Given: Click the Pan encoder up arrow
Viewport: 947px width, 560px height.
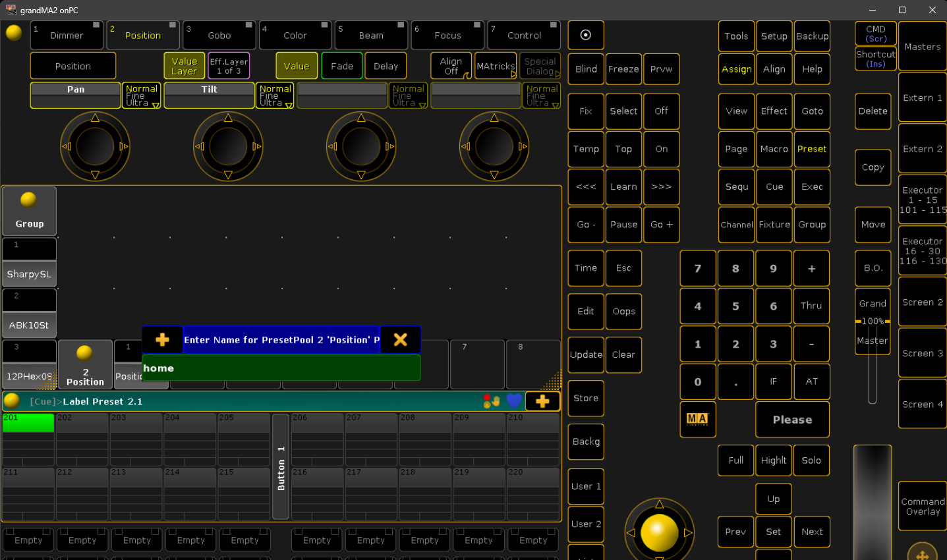Looking at the screenshot, I should point(95,118).
